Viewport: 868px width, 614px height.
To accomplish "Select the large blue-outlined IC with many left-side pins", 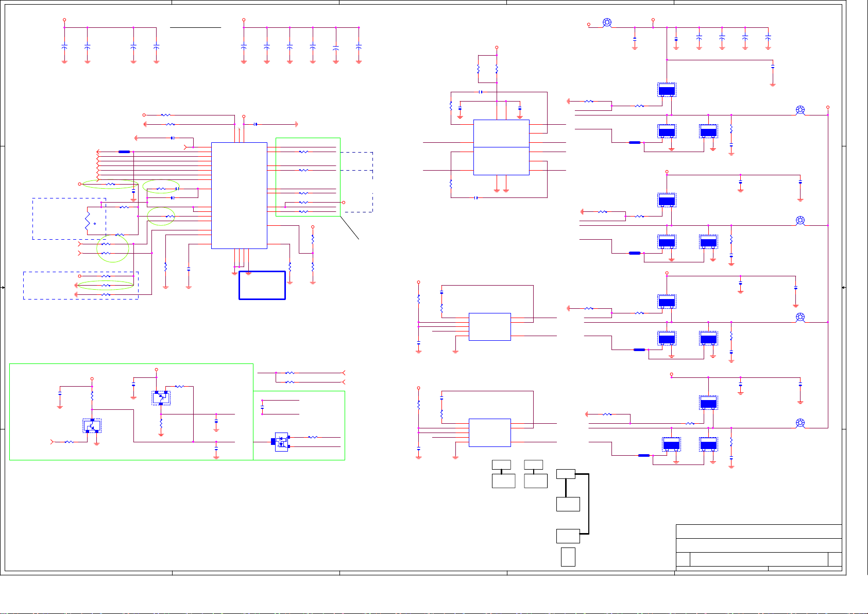I will tap(239, 195).
